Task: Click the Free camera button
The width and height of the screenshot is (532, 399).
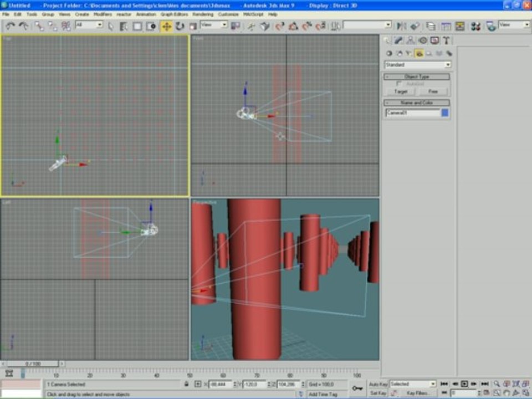Action: tap(433, 91)
